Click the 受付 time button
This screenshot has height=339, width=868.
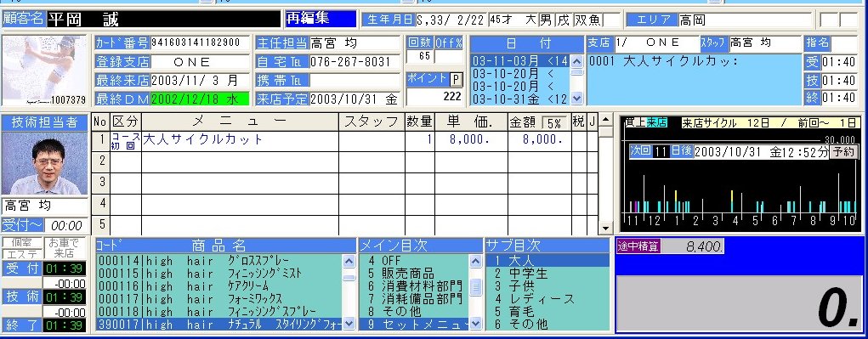click(x=21, y=268)
